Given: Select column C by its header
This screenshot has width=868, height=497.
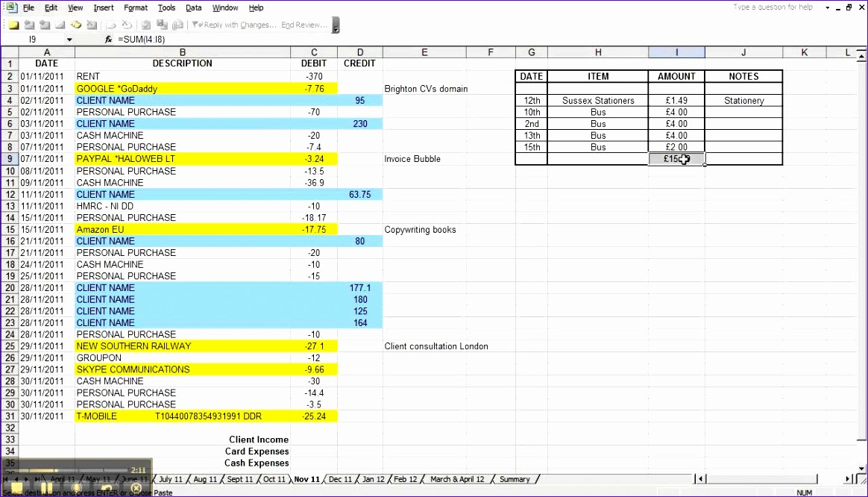Looking at the screenshot, I should (314, 52).
